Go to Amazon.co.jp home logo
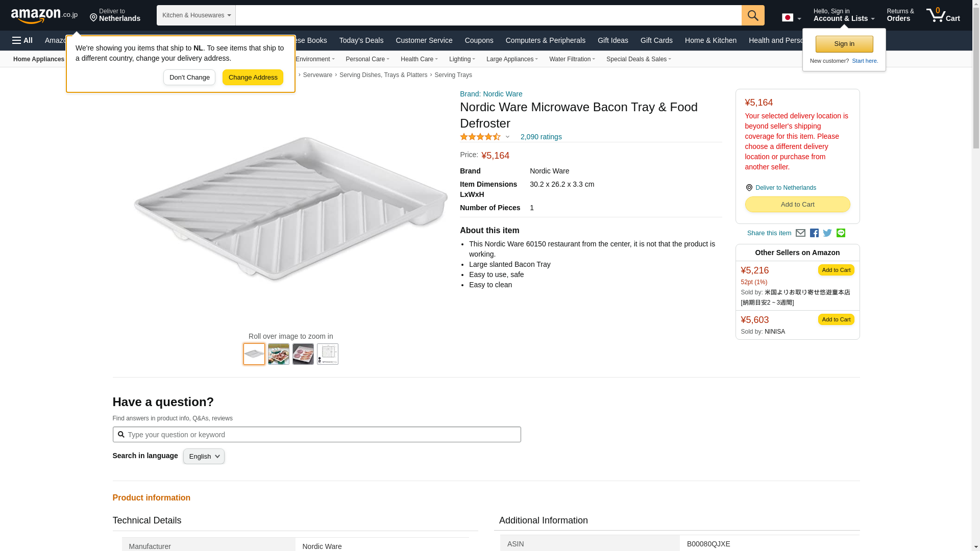Viewport: 980px width, 551px height. click(44, 15)
